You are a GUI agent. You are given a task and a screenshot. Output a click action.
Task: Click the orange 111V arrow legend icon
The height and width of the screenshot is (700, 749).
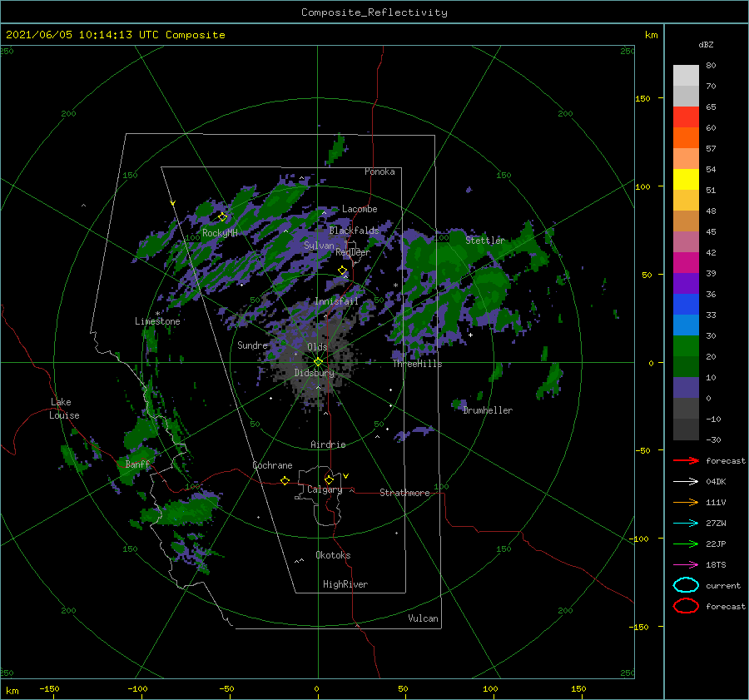(686, 502)
